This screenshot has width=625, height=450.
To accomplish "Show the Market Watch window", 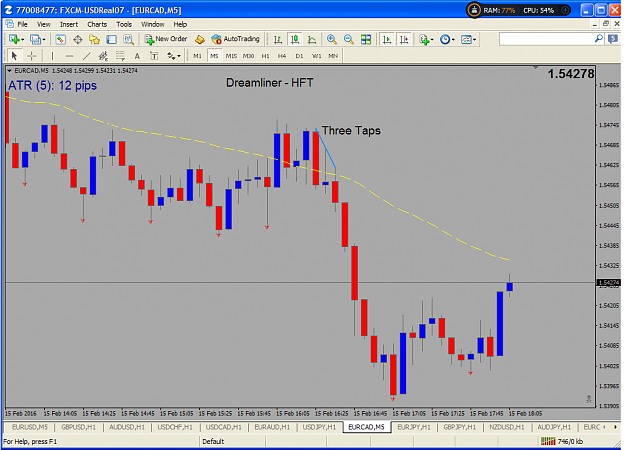I will [60, 39].
